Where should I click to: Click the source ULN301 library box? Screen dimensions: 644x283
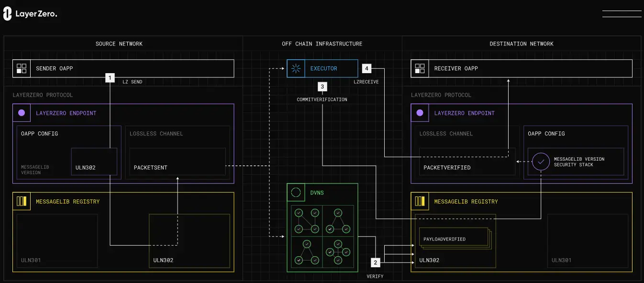(x=57, y=240)
